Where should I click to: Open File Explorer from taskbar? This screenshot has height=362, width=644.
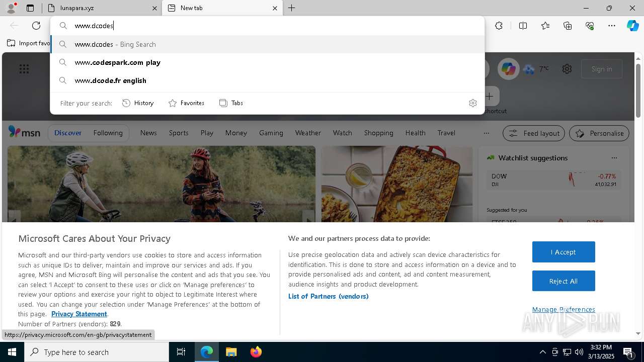click(231, 352)
